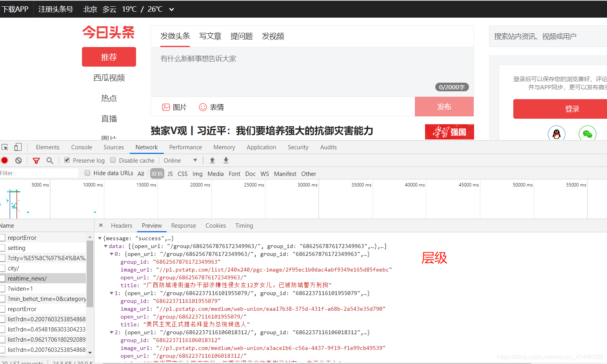Screen dimensions: 607x364
Task: Open the Performance tab
Action: (x=185, y=147)
